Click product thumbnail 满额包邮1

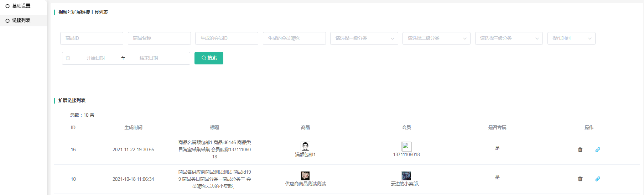(x=305, y=146)
